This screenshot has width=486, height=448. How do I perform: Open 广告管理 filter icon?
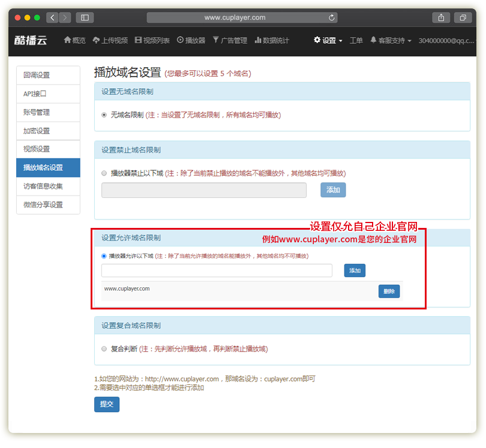pos(216,40)
